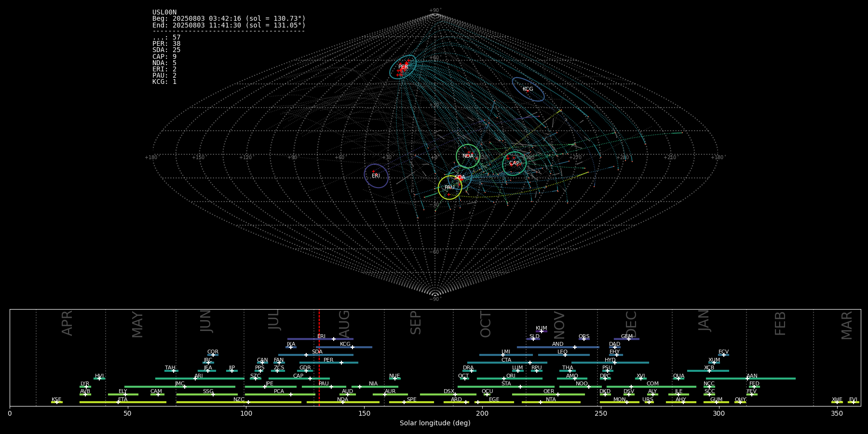The width and height of the screenshot is (868, 434).
Task: Click the ERI radiant circle on the sky map
Action: 376,176
